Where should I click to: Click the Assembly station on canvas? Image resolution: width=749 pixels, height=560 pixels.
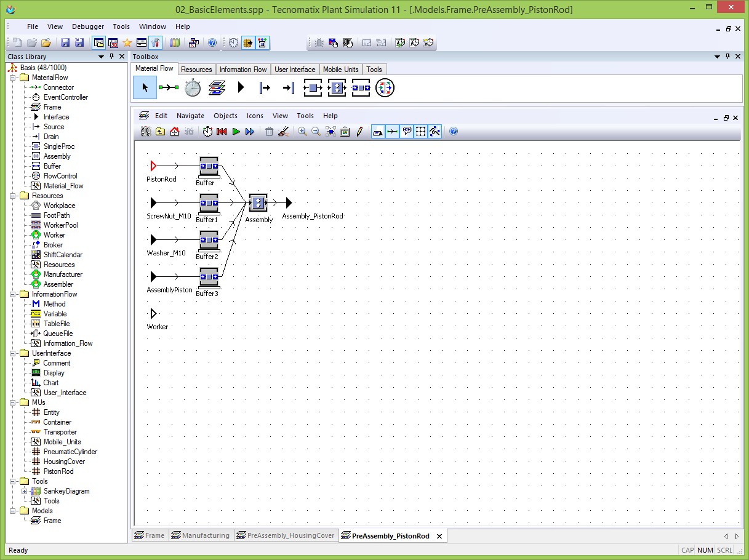258,202
